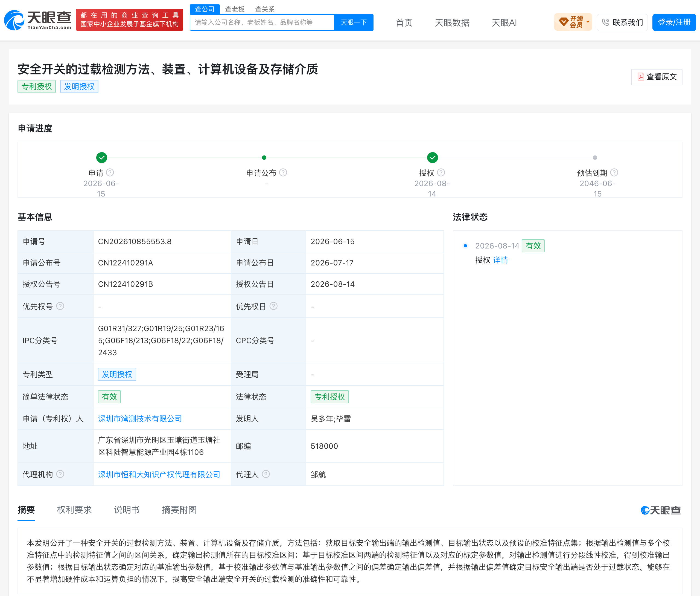The height and width of the screenshot is (596, 700).
Task: Click the 授权 milestone checkmark on timeline
Action: click(x=432, y=157)
